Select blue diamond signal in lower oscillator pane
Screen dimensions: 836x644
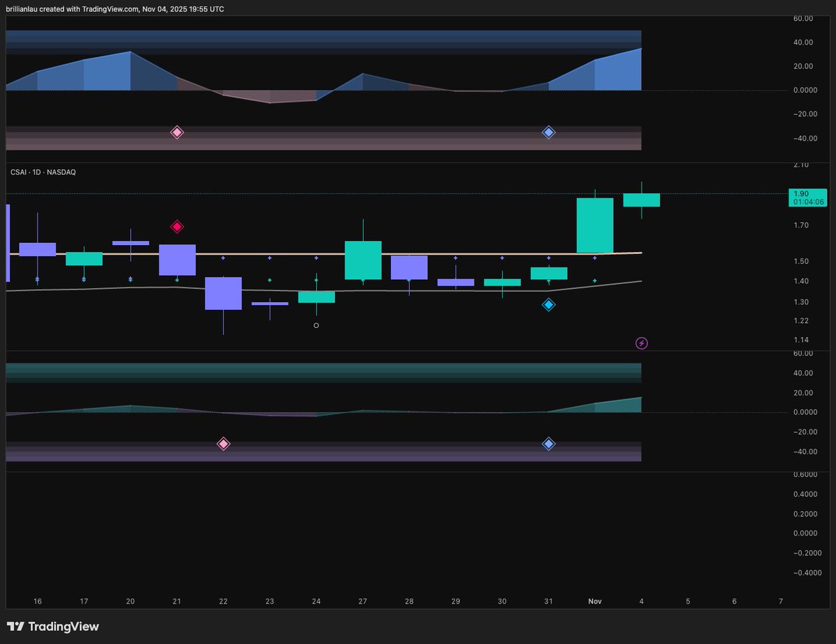tap(548, 443)
